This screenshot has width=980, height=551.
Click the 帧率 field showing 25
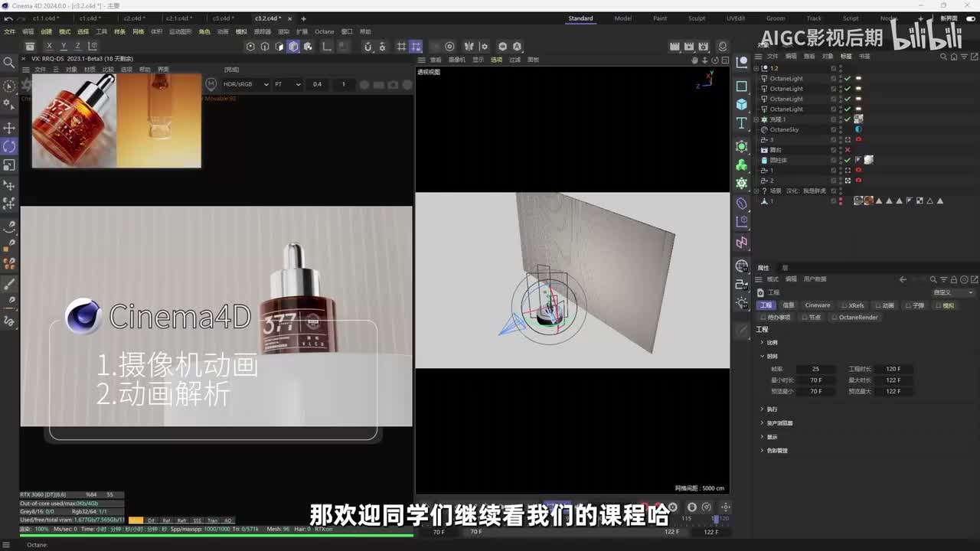pos(816,369)
